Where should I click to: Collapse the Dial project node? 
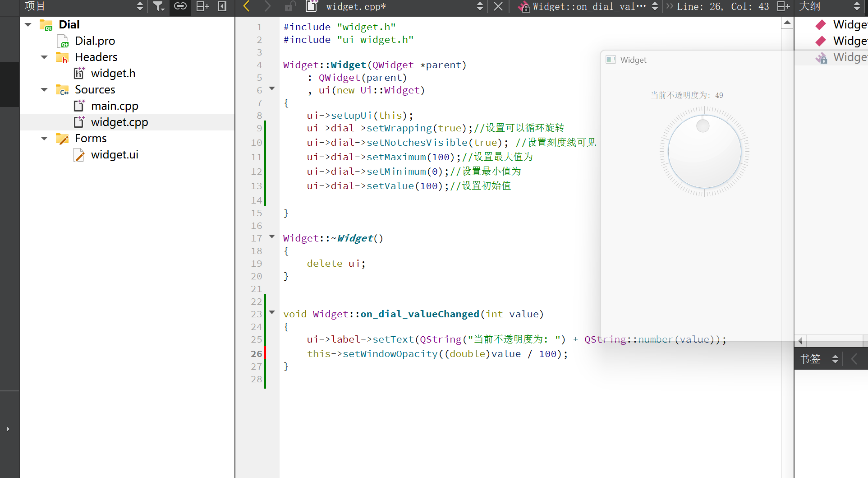point(28,24)
